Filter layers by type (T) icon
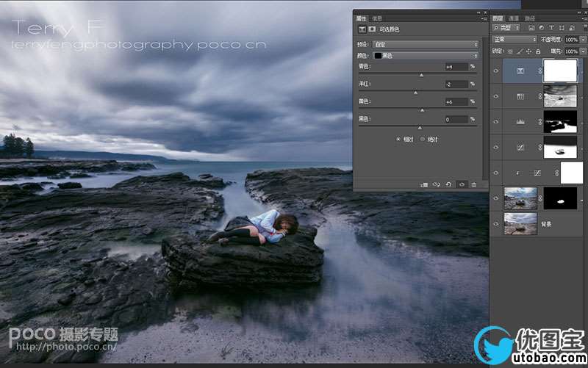This screenshot has height=368, width=588. (551, 28)
